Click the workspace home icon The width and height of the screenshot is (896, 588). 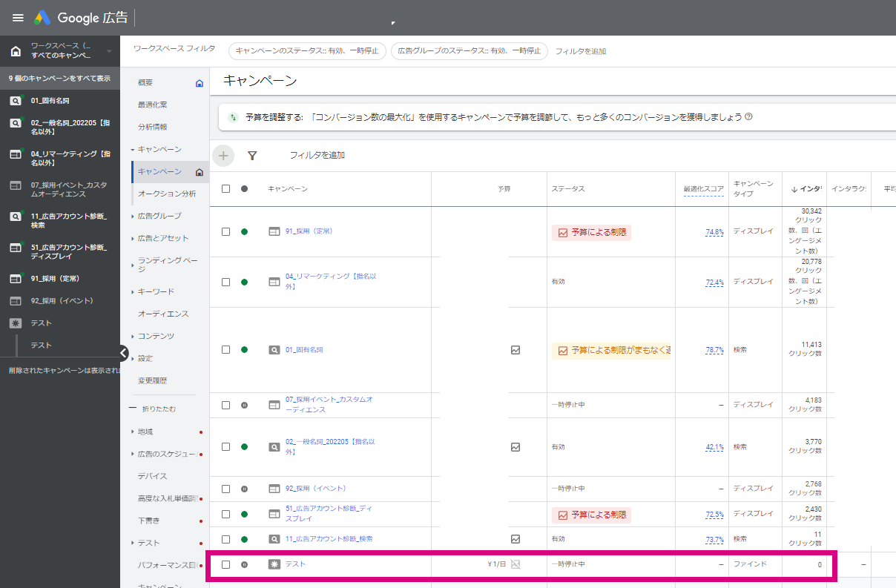pos(16,51)
